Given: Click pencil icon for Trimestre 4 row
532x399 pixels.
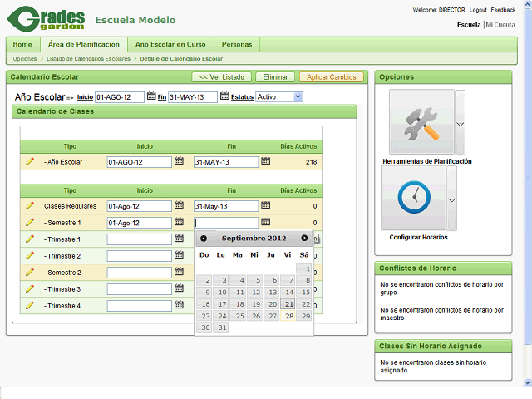Looking at the screenshot, I should pos(30,306).
